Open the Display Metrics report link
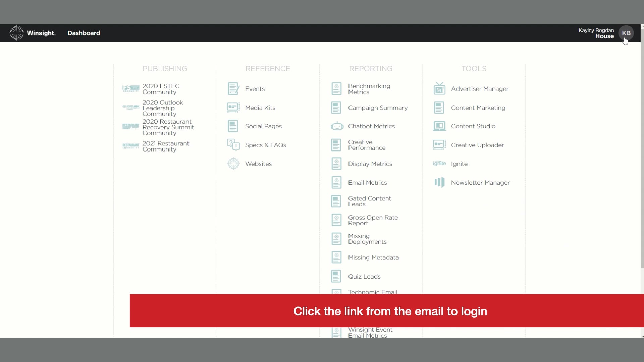The height and width of the screenshot is (362, 644). pyautogui.click(x=370, y=164)
